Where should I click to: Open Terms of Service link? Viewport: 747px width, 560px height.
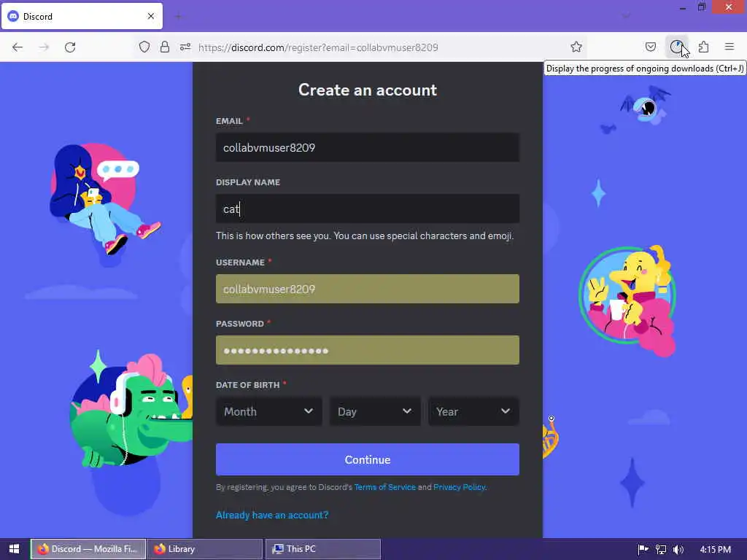(385, 487)
